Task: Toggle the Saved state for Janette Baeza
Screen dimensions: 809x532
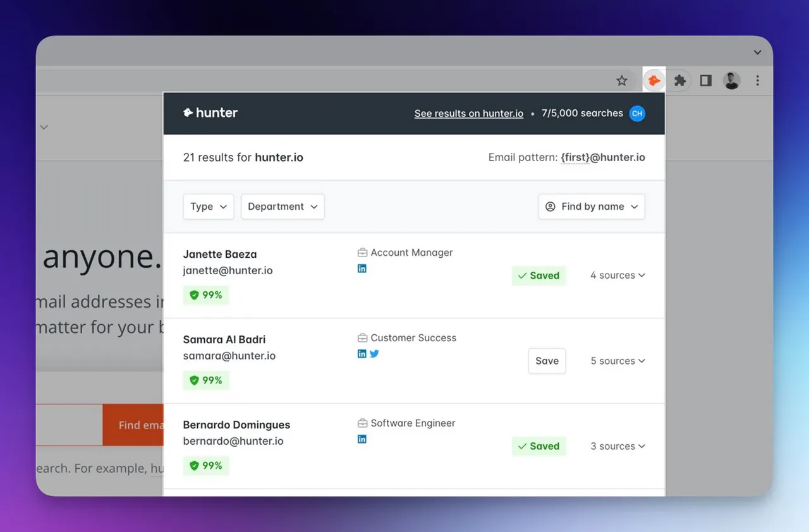Action: pos(538,275)
